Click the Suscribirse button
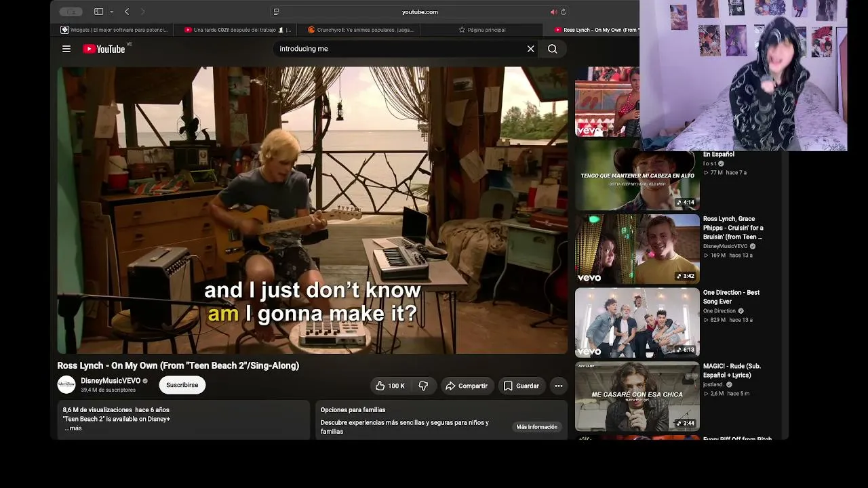The width and height of the screenshot is (868, 488). tap(182, 385)
